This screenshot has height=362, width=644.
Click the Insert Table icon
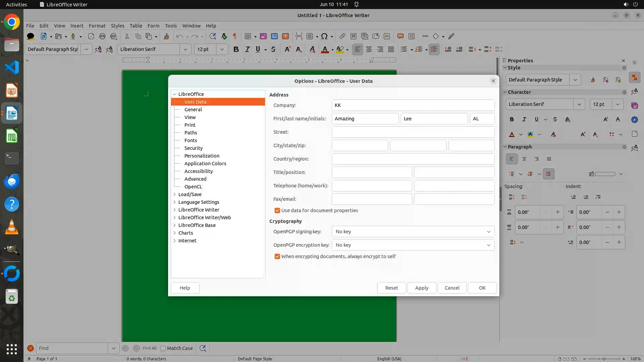tap(248, 36)
